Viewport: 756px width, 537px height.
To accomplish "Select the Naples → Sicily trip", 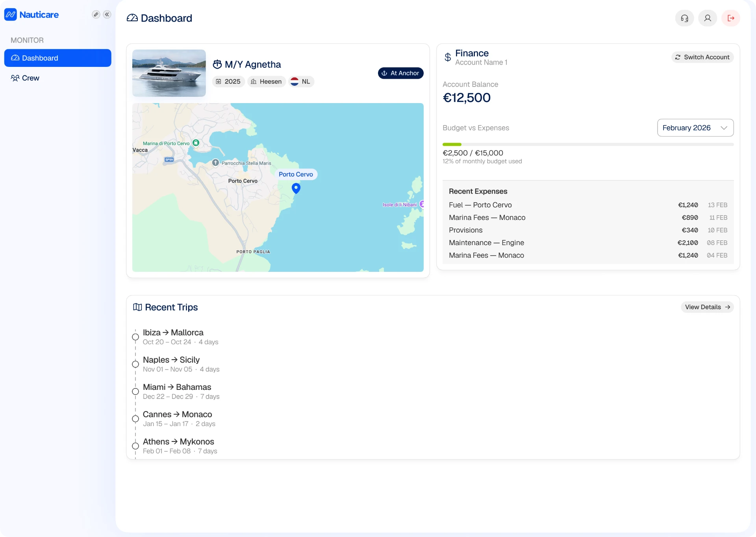I will (181, 364).
